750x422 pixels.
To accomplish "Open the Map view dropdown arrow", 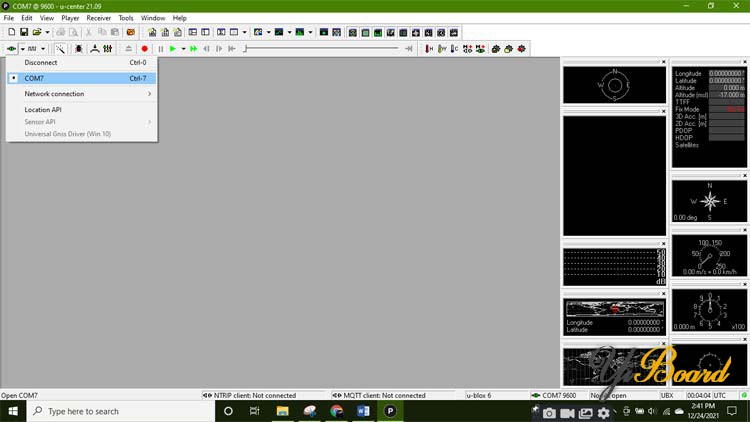I will pos(268,32).
